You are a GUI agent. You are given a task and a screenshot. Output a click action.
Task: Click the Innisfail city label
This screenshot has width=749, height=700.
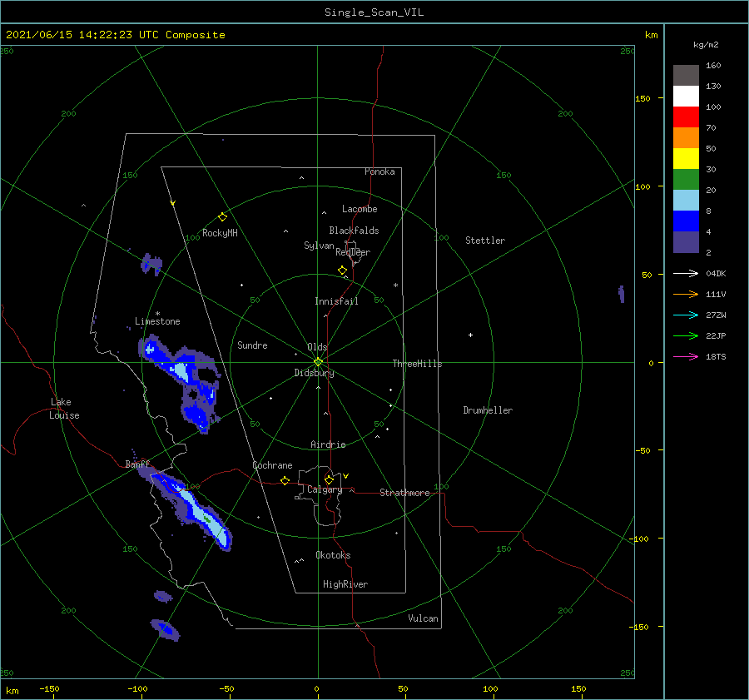(x=336, y=301)
